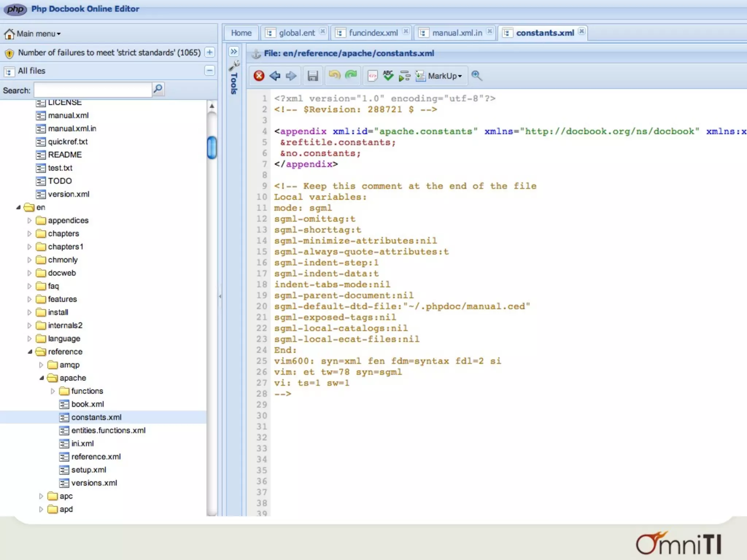Click the sidebar file search magnifier button
Image resolution: width=747 pixels, height=560 pixels.
click(x=158, y=89)
